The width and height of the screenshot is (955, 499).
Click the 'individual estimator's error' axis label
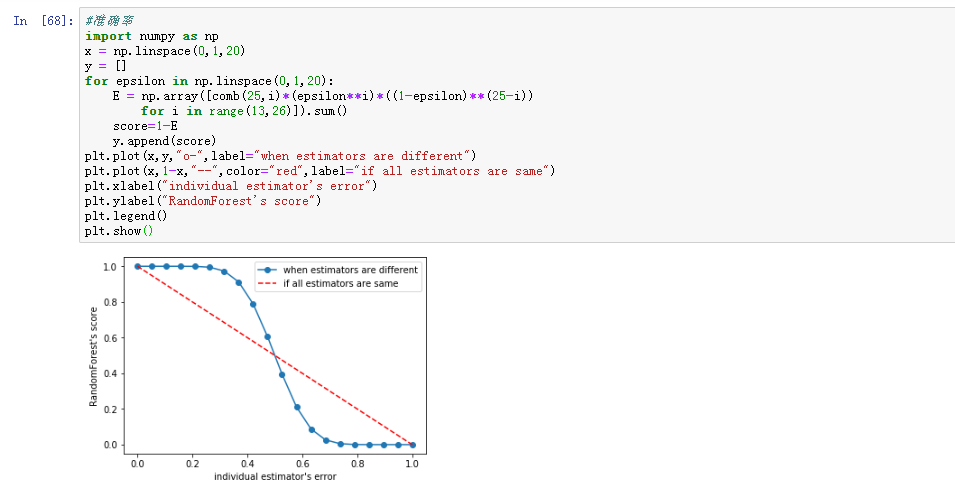tap(275, 476)
